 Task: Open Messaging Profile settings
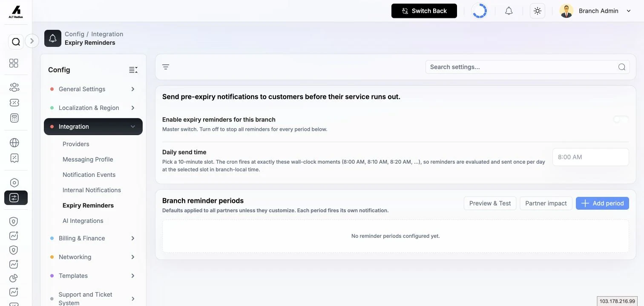(88, 159)
